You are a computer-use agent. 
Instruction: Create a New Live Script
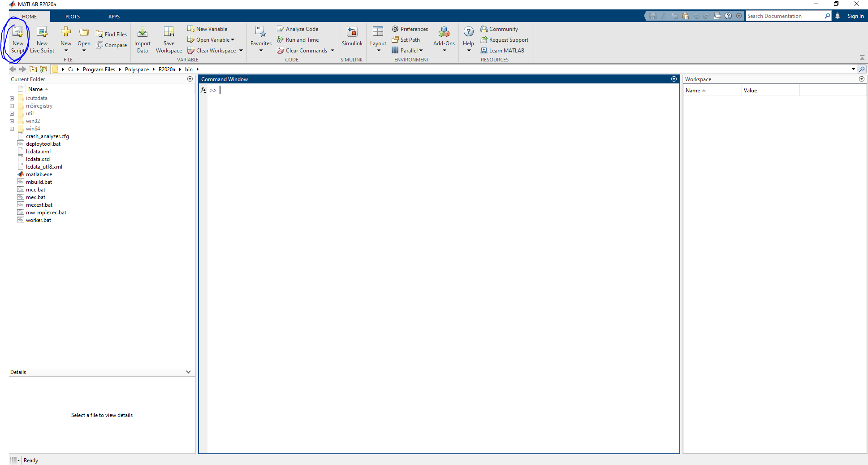pyautogui.click(x=42, y=39)
